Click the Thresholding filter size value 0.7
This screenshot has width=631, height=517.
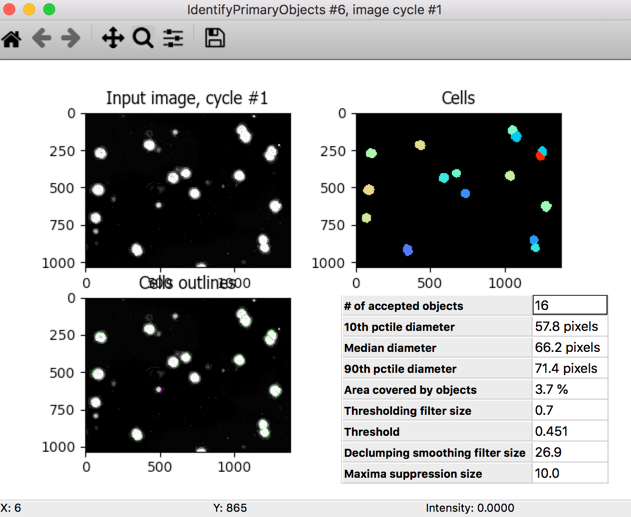click(570, 410)
